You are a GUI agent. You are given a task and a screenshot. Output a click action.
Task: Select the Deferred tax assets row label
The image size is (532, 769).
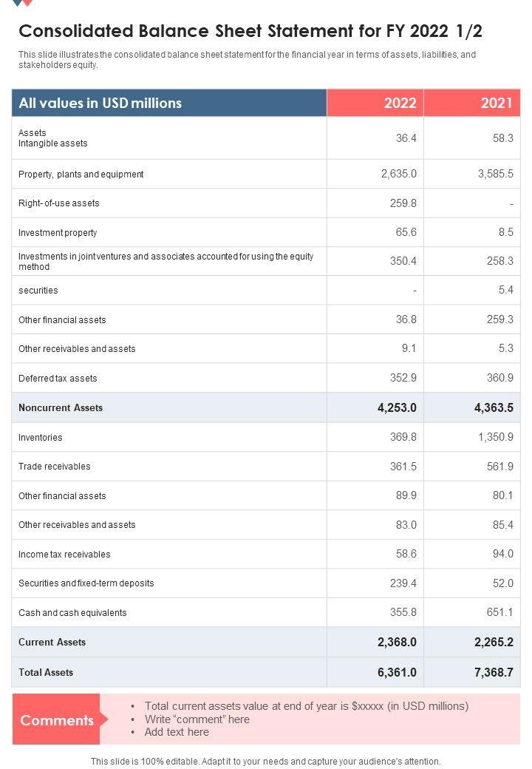click(x=58, y=379)
